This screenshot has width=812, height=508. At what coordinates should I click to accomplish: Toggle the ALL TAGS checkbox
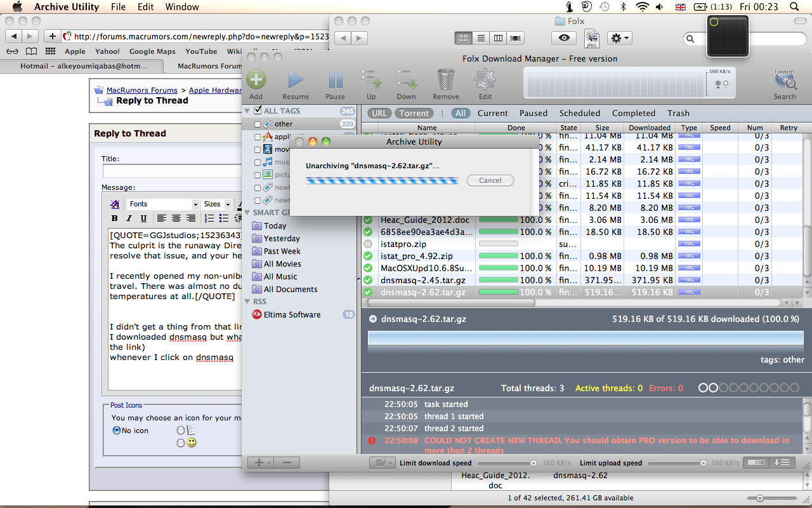coord(258,110)
